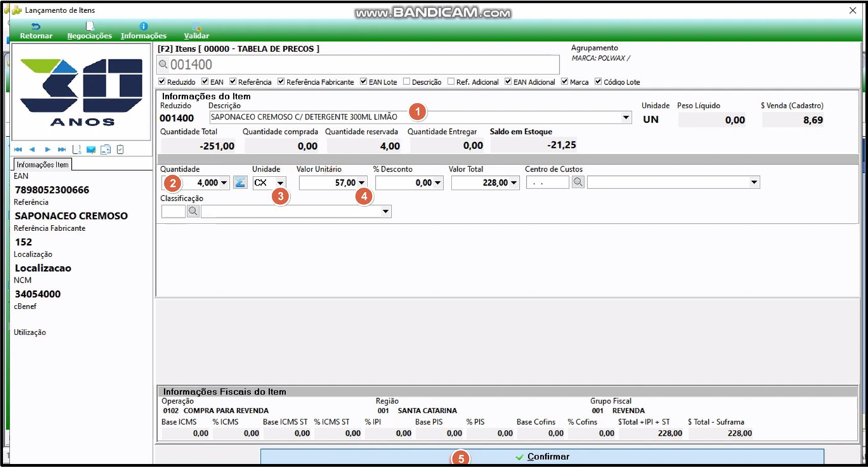Image resolution: width=868 pixels, height=467 pixels.
Task: Open the Valor Unitário dropdown arrow
Action: coord(361,183)
